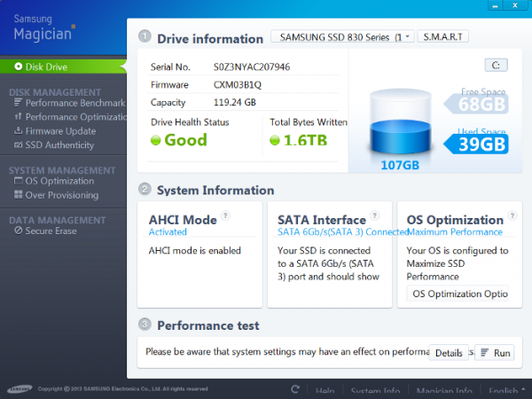Expand the English language selector

(x=506, y=390)
